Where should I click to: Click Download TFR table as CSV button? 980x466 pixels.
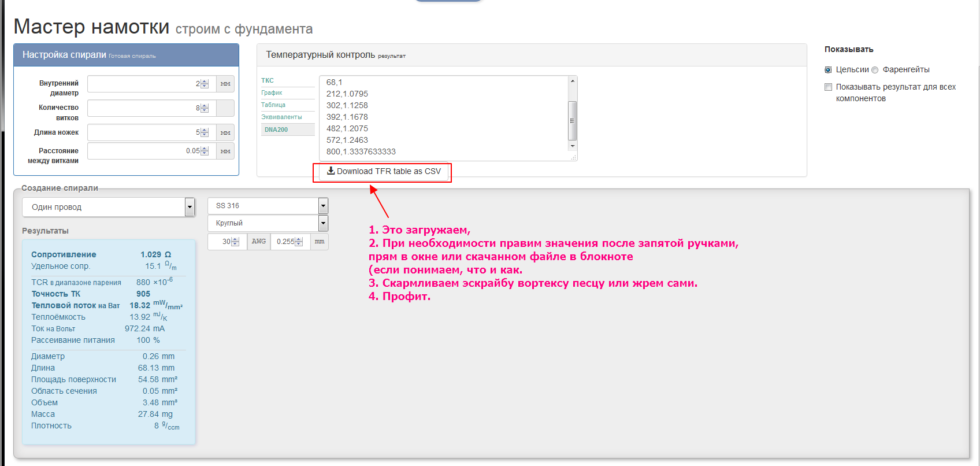pos(384,171)
